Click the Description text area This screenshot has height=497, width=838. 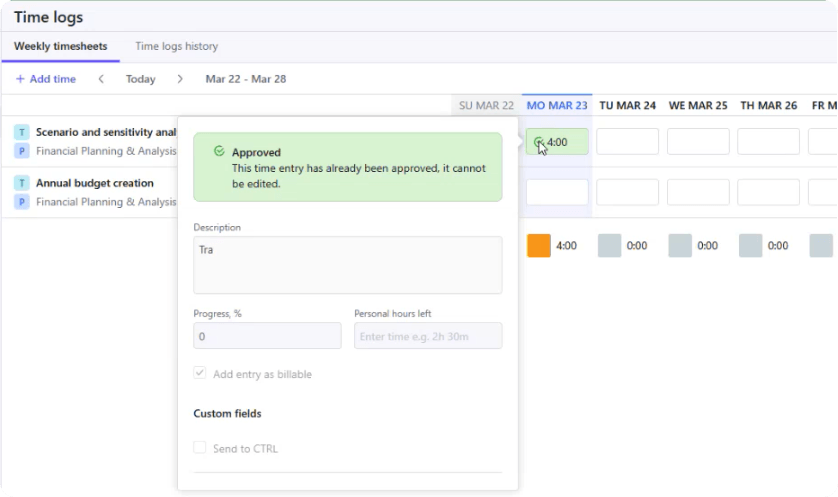tap(347, 265)
